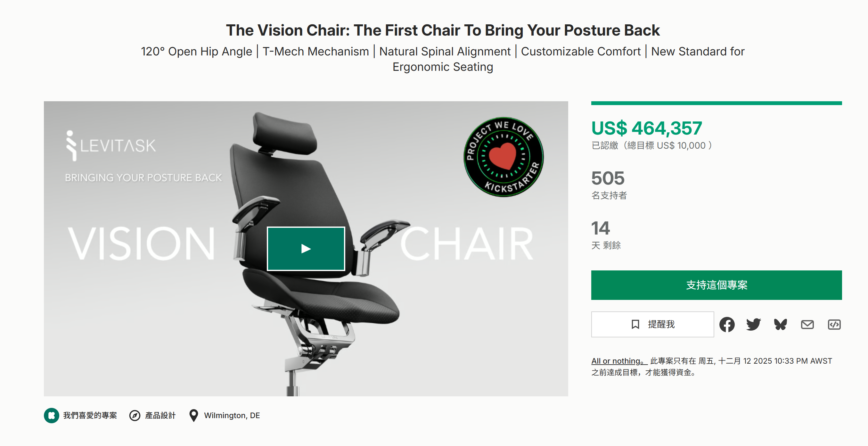Share project on Facebook
The height and width of the screenshot is (446, 868).
(727, 324)
